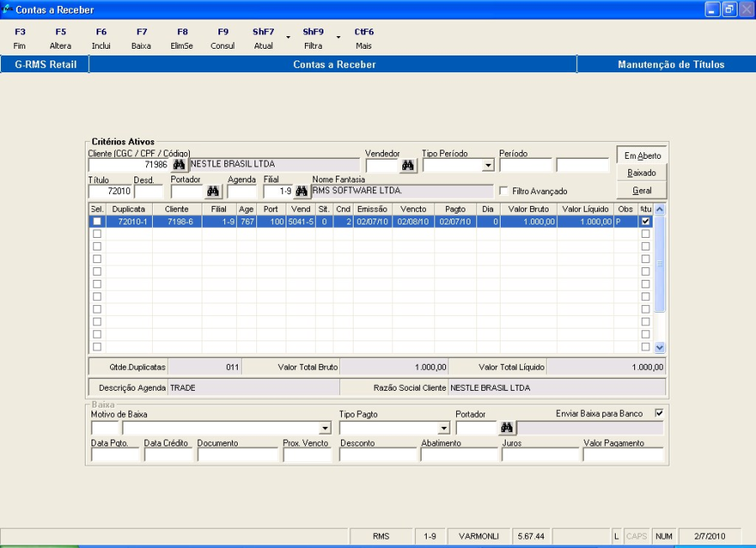Click binoculars lookup icon beside Filial field
This screenshot has height=548, width=756.
[x=302, y=192]
